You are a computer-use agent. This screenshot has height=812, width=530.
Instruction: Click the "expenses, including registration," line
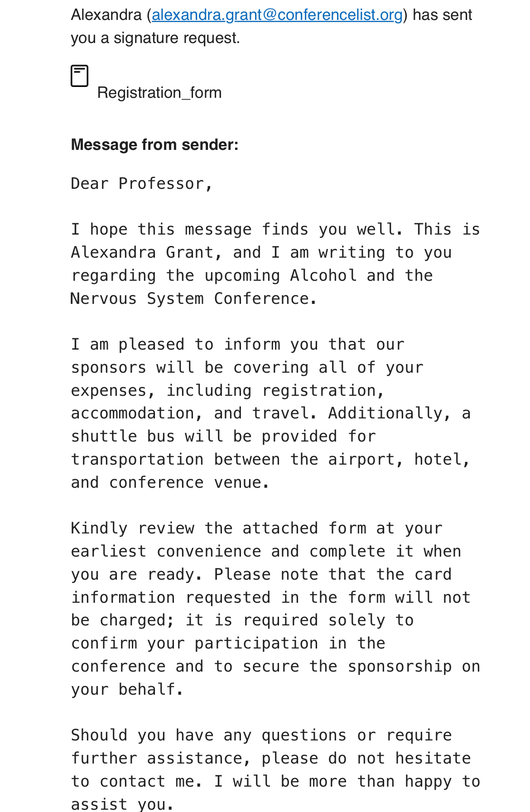[227, 390]
